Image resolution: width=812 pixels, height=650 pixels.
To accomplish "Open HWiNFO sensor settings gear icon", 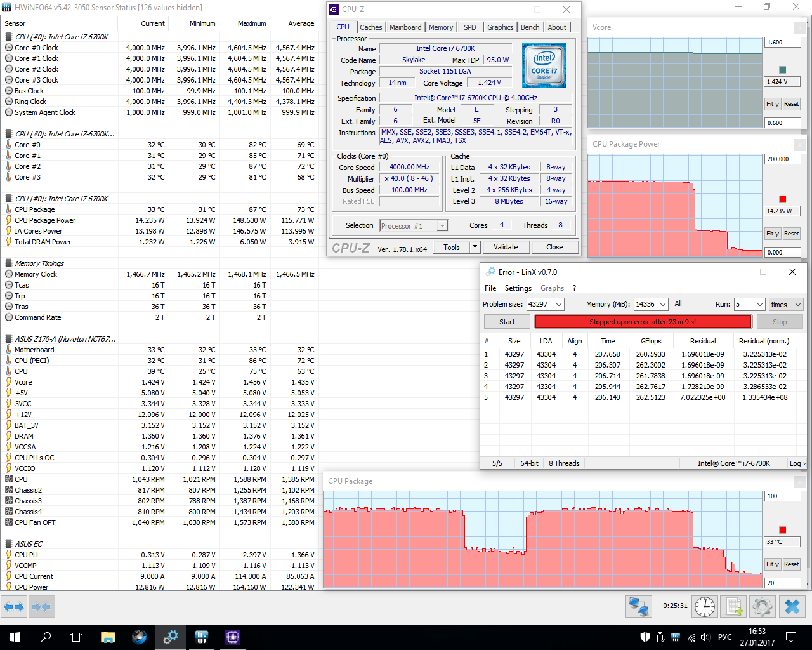I will (x=762, y=607).
